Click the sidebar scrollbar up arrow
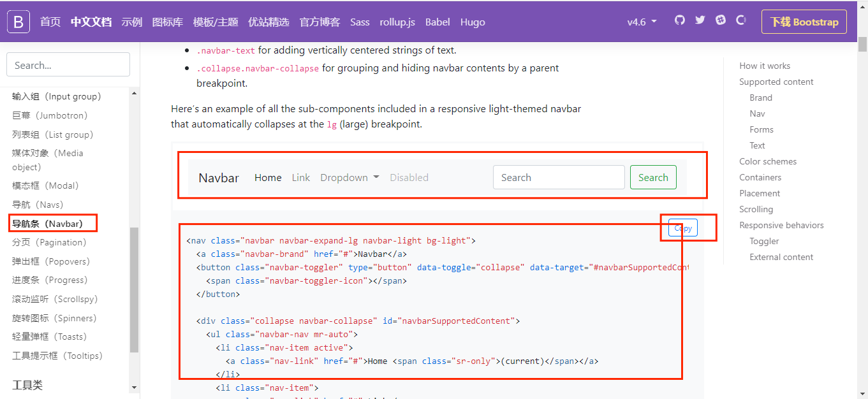Screen dimensions: 868x399 pyautogui.click(x=134, y=94)
